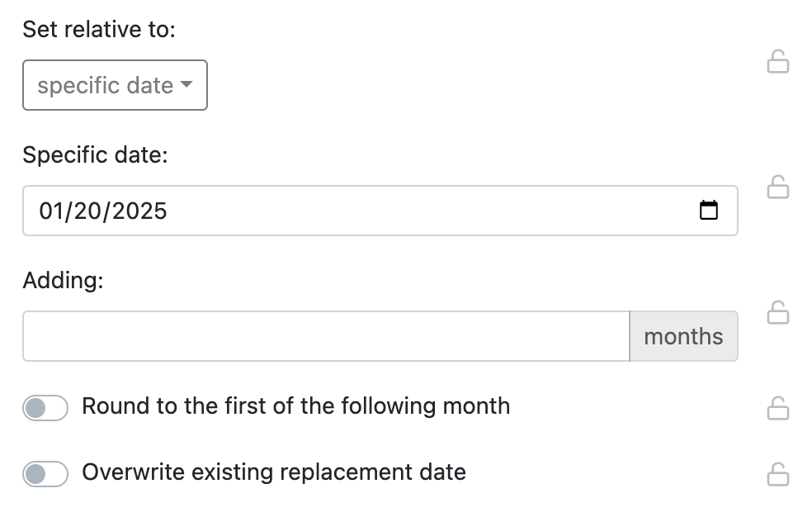Viewport: 812px width, 517px height.
Task: Click the chevron on the relative-to selector
Action: [188, 85]
